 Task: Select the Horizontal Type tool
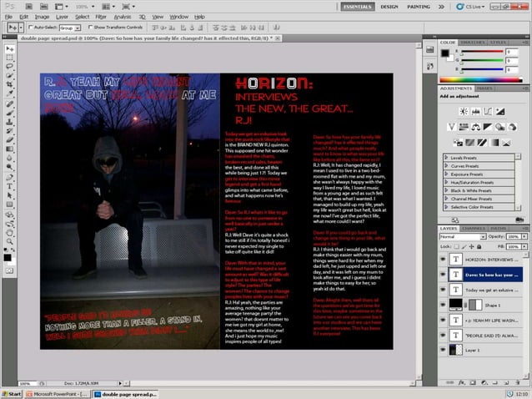click(x=9, y=186)
